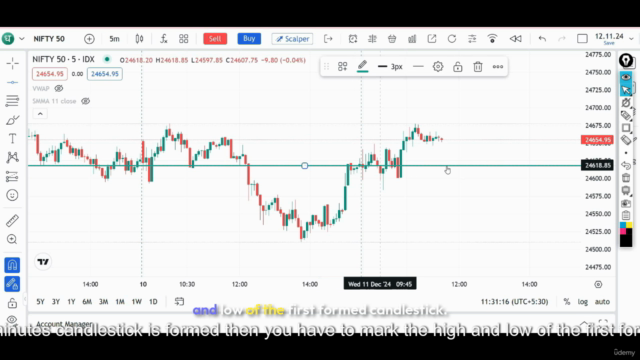Image resolution: width=640 pixels, height=360 pixels.
Task: Switch to 1D date range
Action: click(153, 302)
